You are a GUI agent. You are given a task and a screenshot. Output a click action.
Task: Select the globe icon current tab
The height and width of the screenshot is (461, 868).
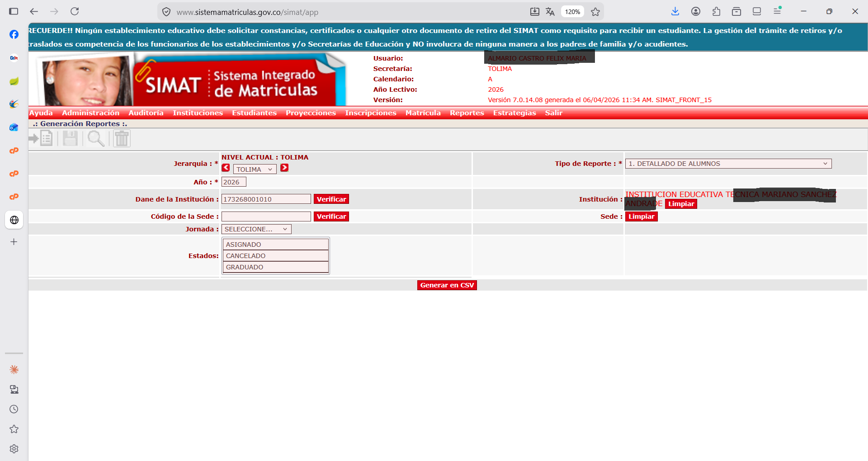click(14, 220)
